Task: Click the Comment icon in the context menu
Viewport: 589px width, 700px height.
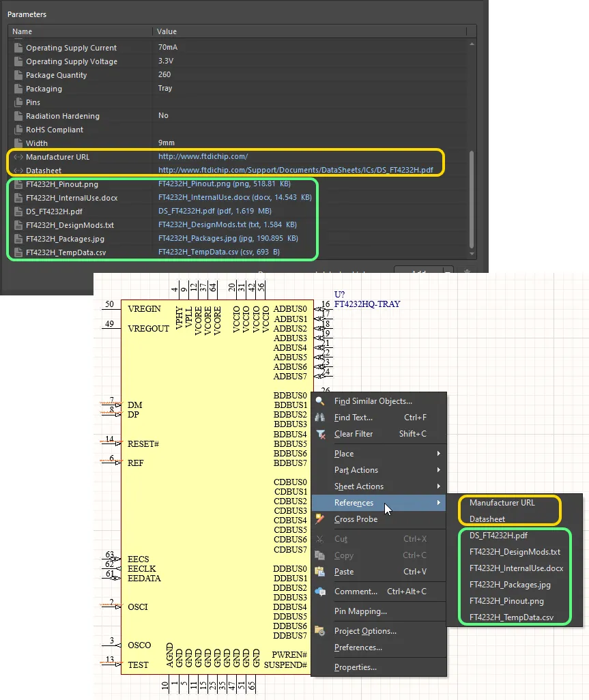Action: 320,592
